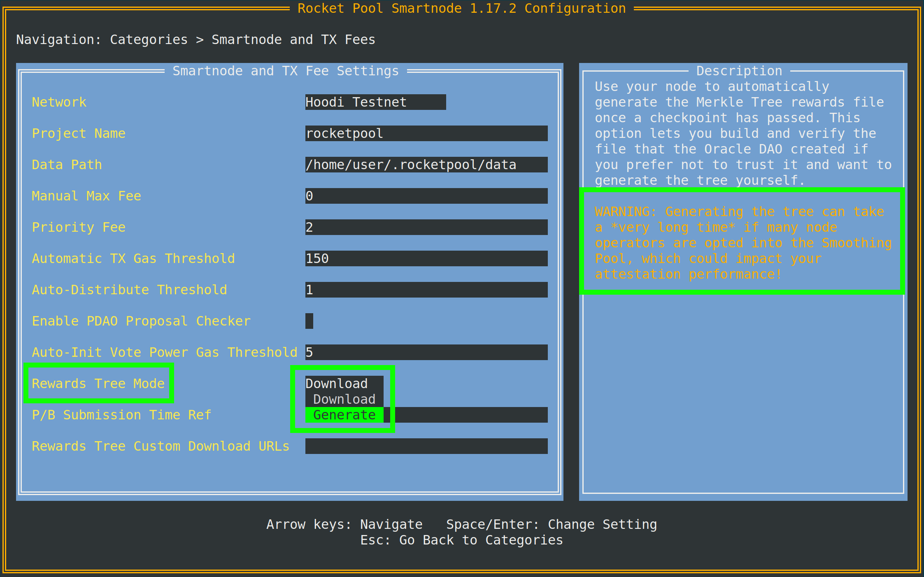Click the Network setting label

tap(59, 102)
